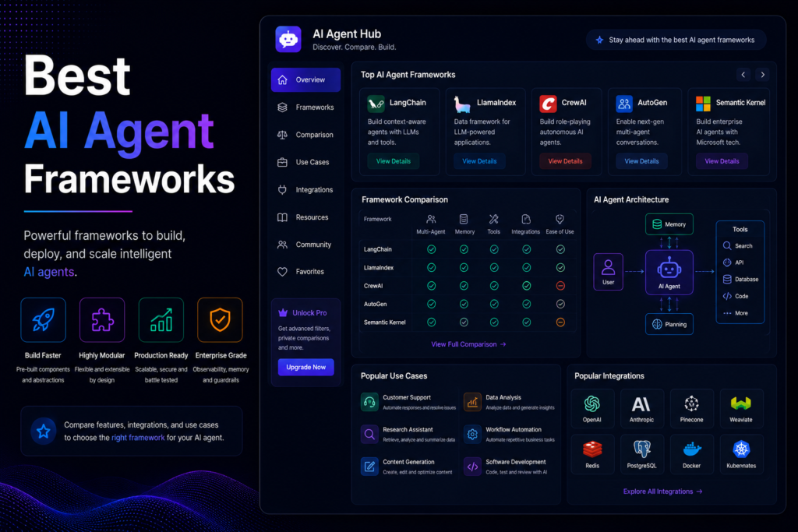Click Database in the Tools list
This screenshot has width=798, height=532.
740,279
